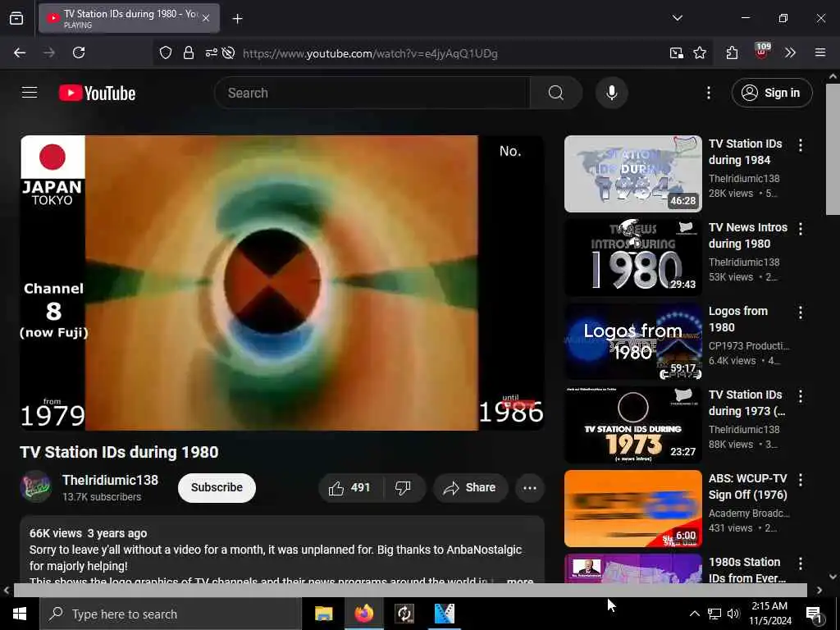Click the magnifier search button
Screen dimensions: 840x630
pos(556,93)
